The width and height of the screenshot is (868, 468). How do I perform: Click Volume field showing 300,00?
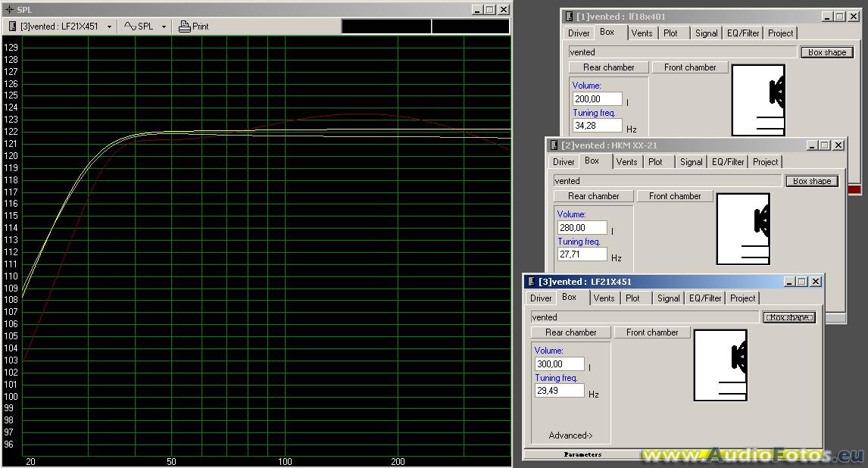click(559, 364)
